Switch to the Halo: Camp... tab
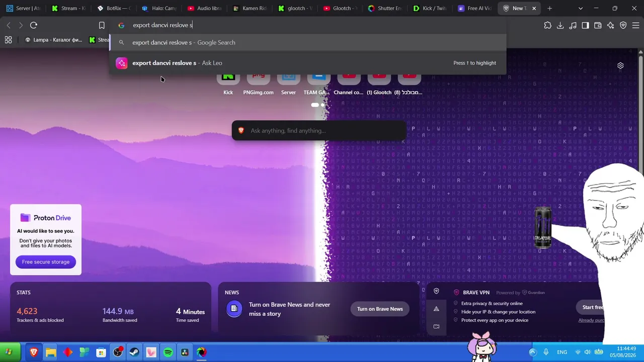Viewport: 644px width, 362px height. click(159, 9)
